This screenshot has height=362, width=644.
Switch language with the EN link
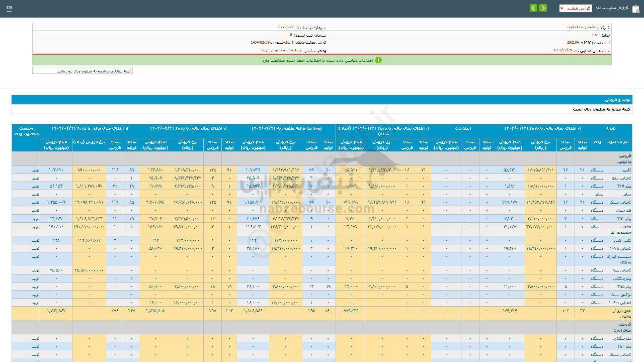click(x=9, y=8)
